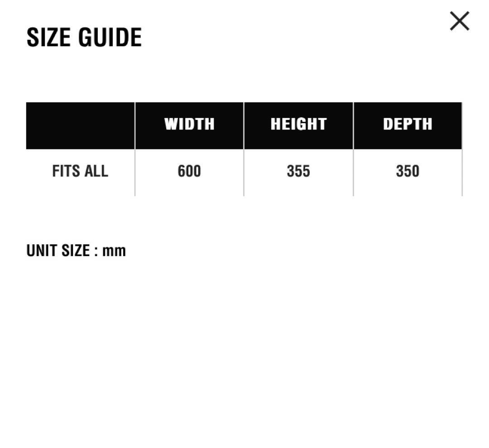
Task: Click the divider between HEIGHT and DEPTH headers
Action: pyautogui.click(x=353, y=125)
